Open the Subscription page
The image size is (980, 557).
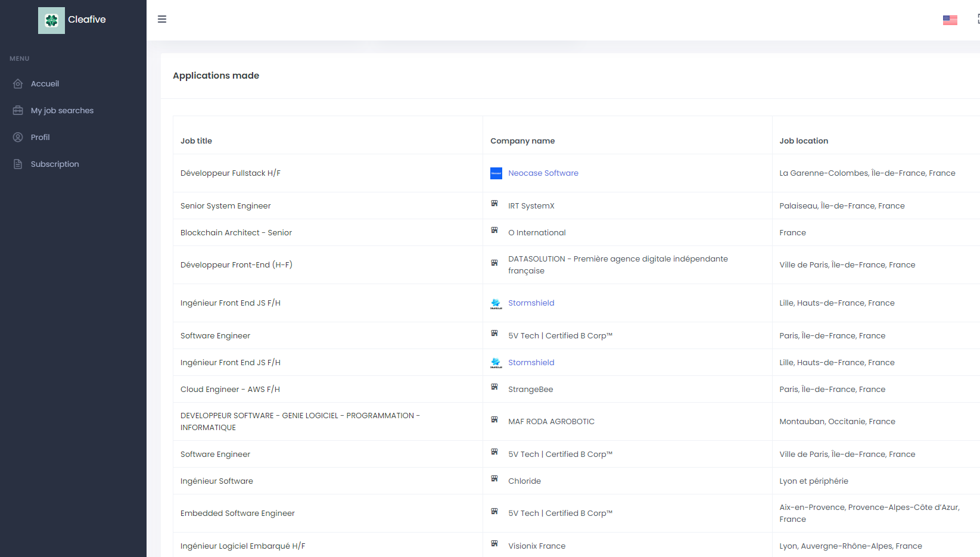point(55,164)
